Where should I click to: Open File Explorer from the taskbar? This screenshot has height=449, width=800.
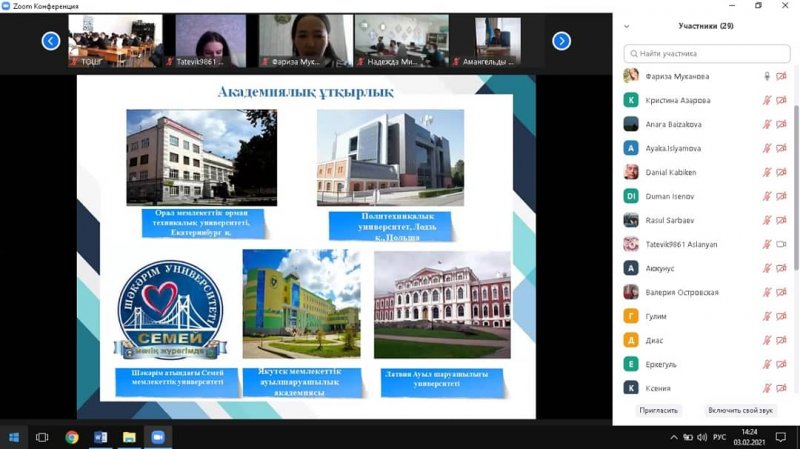(129, 437)
